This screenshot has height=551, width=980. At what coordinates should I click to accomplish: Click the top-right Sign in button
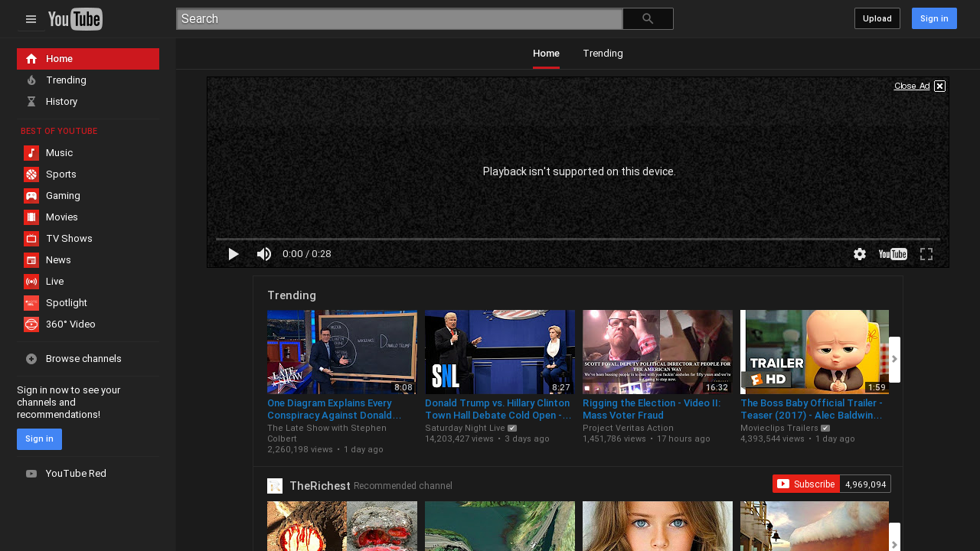[x=934, y=18]
